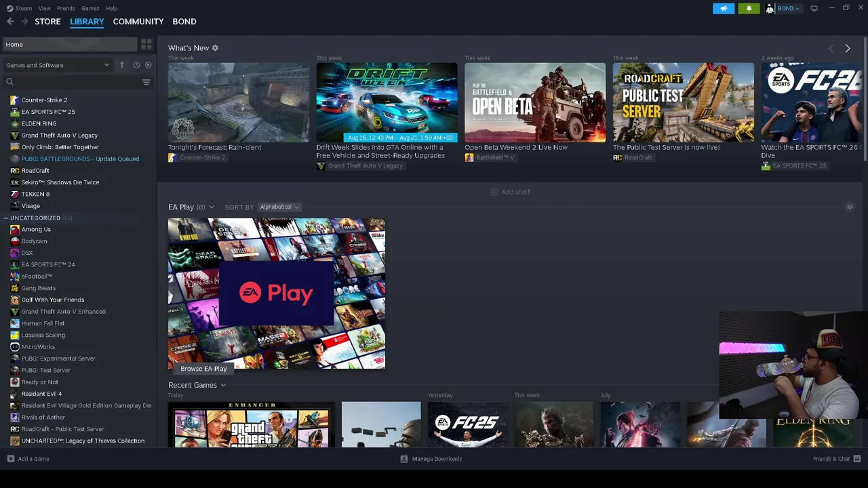Viewport: 868px width, 488px height.
Task: Expand EA Play shelf dropdown
Action: click(x=212, y=207)
